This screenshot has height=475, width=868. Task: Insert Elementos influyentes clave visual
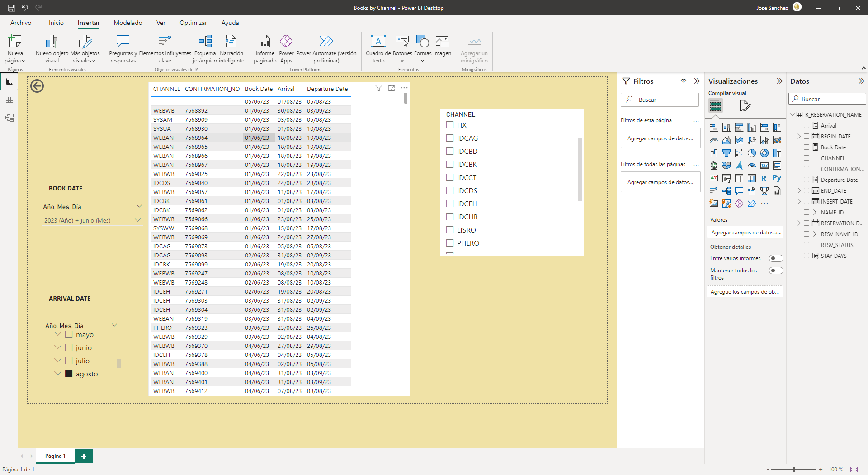click(165, 49)
